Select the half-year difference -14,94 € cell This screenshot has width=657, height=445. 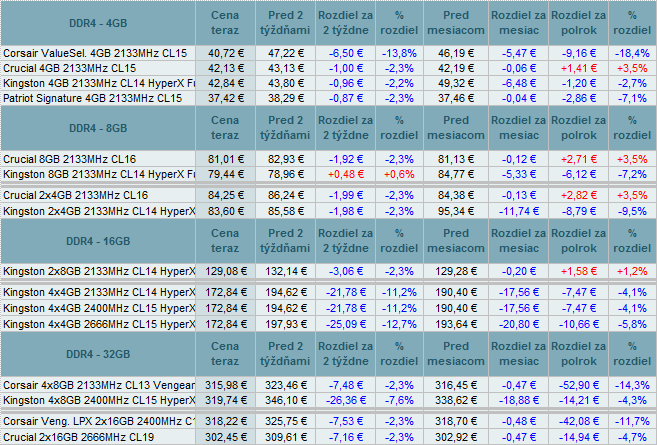578,437
